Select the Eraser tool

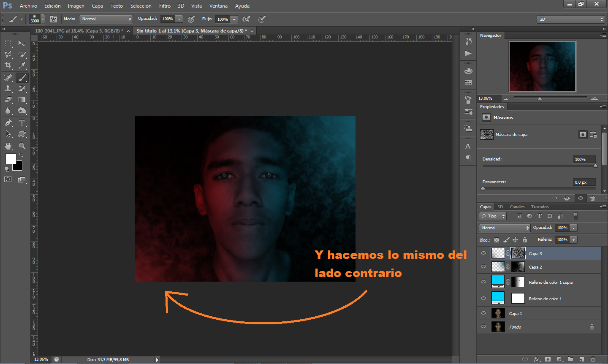[8, 100]
